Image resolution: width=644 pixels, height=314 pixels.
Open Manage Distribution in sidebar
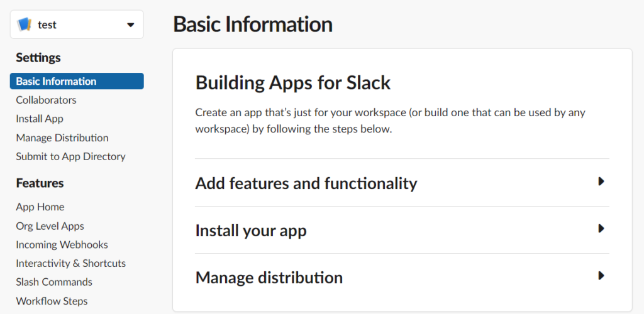pos(62,138)
